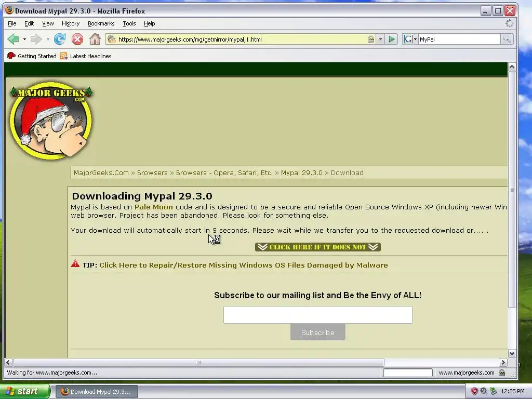The width and height of the screenshot is (532, 399).
Task: Open the File menu
Action: coord(12,23)
